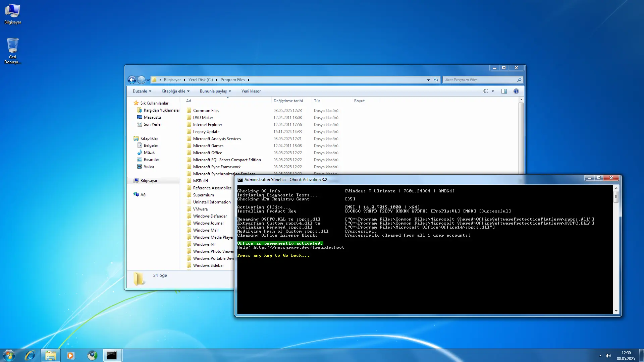Click the Explorer forward navigation arrow
Viewport: 644px width, 362px height.
(141, 80)
